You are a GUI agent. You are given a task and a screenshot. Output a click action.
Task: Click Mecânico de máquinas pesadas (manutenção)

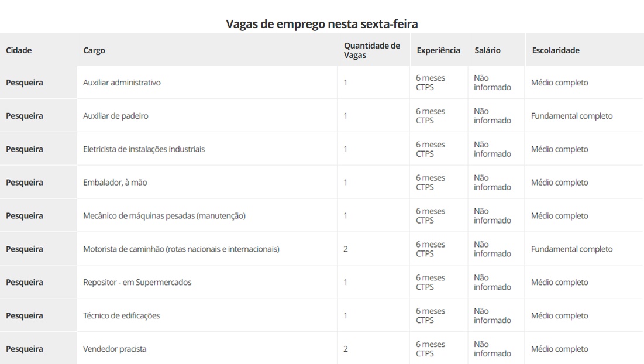(x=164, y=216)
